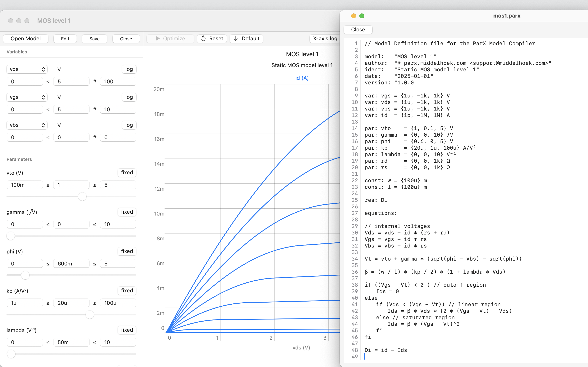The width and height of the screenshot is (588, 367).
Task: Click the lambda current value field
Action: [x=71, y=342]
